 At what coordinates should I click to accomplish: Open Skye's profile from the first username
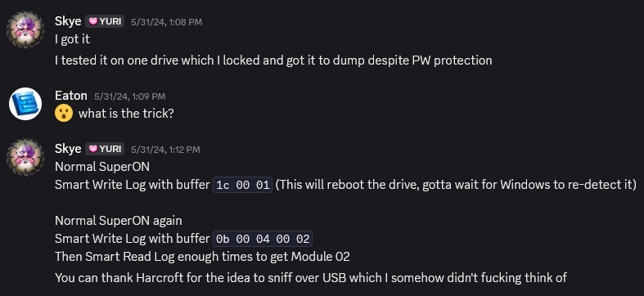click(x=68, y=21)
